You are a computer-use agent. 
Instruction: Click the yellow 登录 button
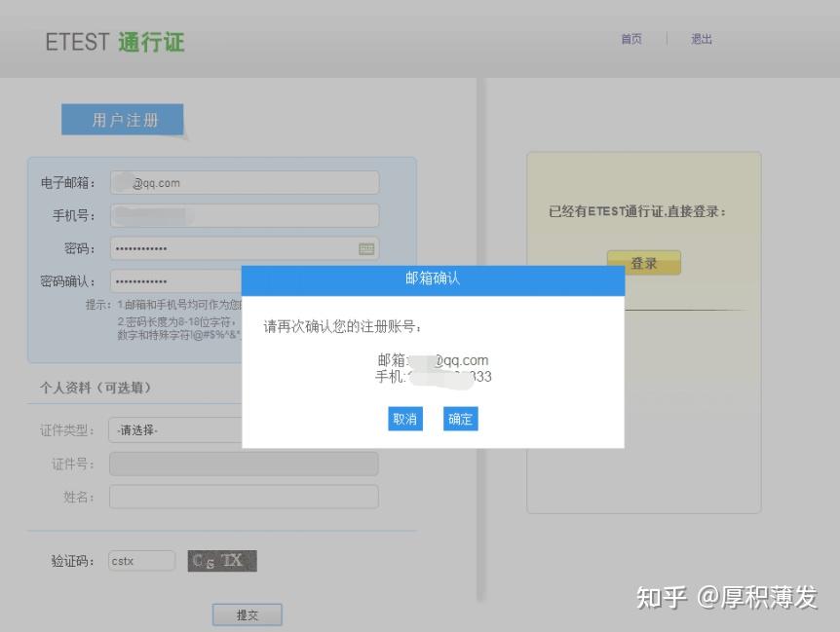click(643, 262)
